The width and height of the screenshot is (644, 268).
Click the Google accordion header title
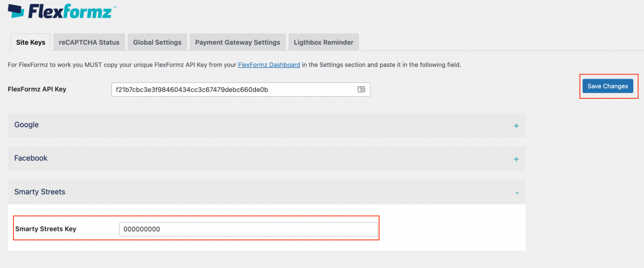pyautogui.click(x=26, y=125)
